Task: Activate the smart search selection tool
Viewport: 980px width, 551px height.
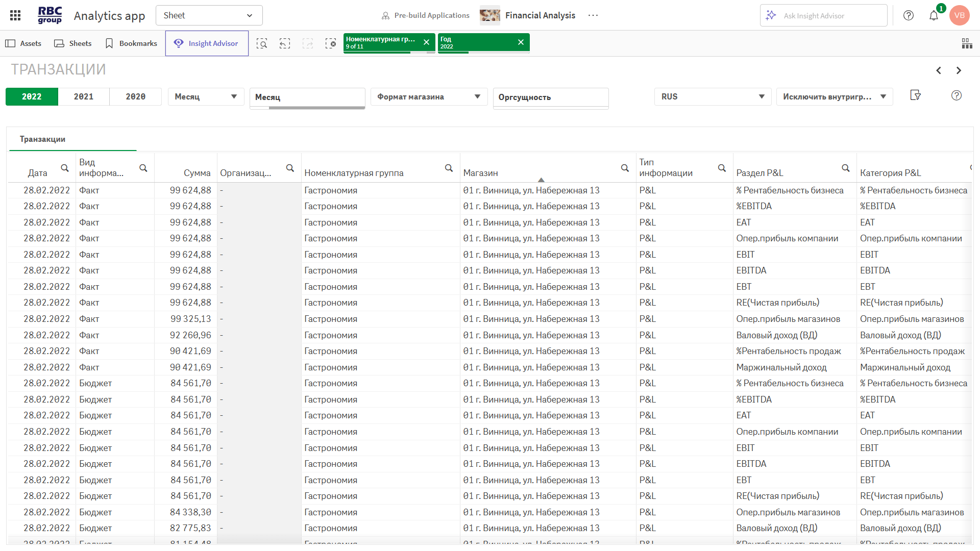Action: coord(262,43)
